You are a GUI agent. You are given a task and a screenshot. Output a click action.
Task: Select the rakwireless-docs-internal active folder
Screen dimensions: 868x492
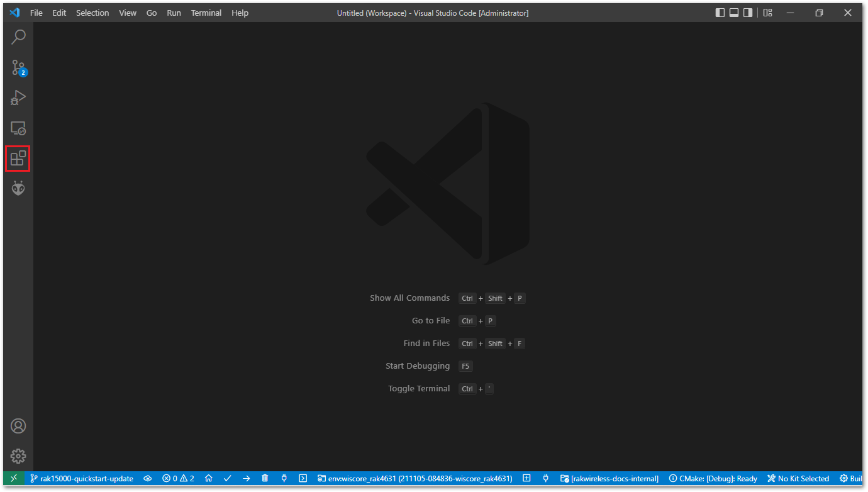point(609,478)
